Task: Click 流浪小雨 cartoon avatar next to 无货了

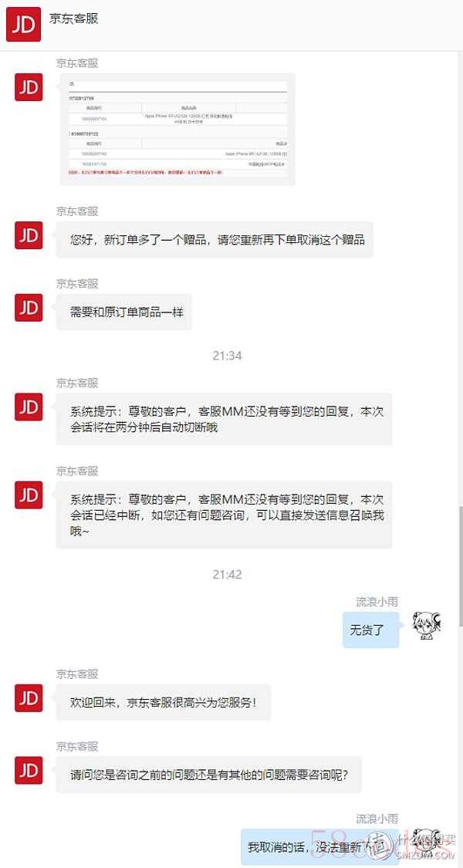Action: pos(427,626)
